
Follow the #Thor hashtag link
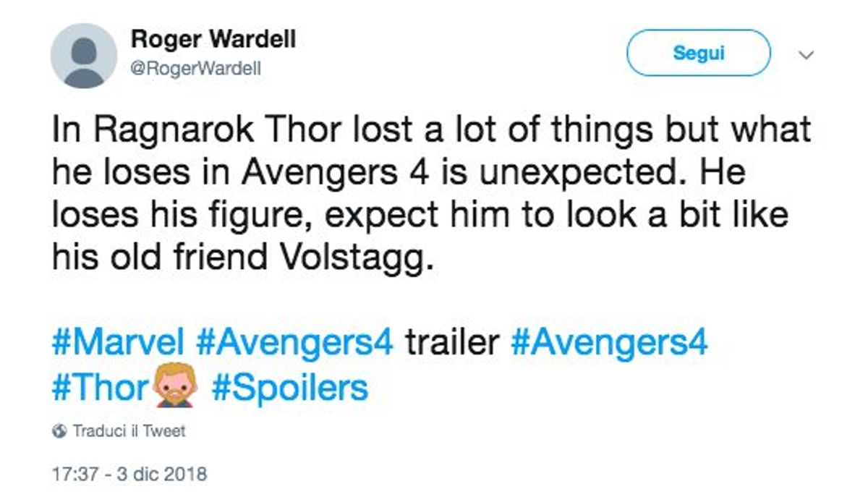100,388
